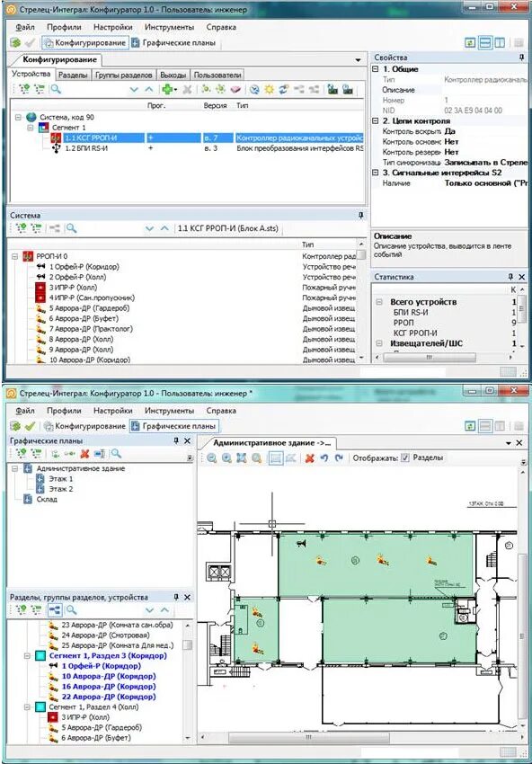The image size is (532, 764).
Task: Toggle pin on Разделы, группы разделов panel
Action: [176, 597]
